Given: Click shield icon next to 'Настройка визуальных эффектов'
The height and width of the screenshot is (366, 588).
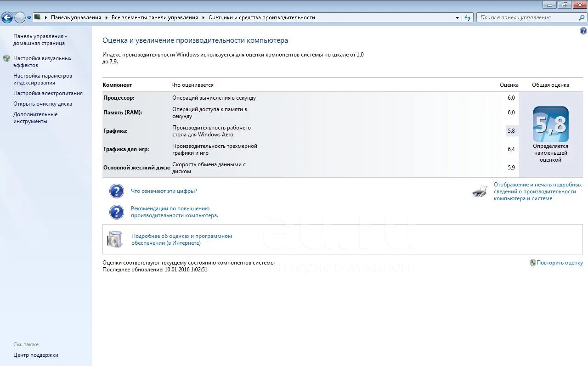Looking at the screenshot, I should [6, 58].
